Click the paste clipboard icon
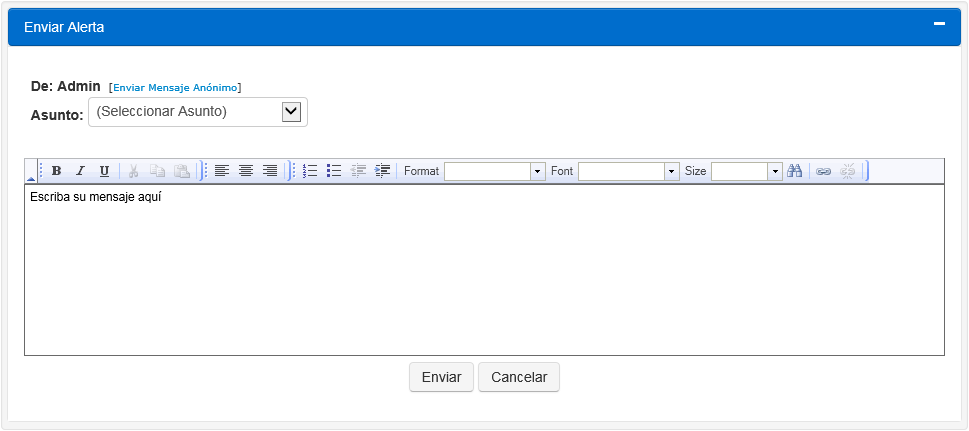The height and width of the screenshot is (431, 969). pyautogui.click(x=181, y=171)
